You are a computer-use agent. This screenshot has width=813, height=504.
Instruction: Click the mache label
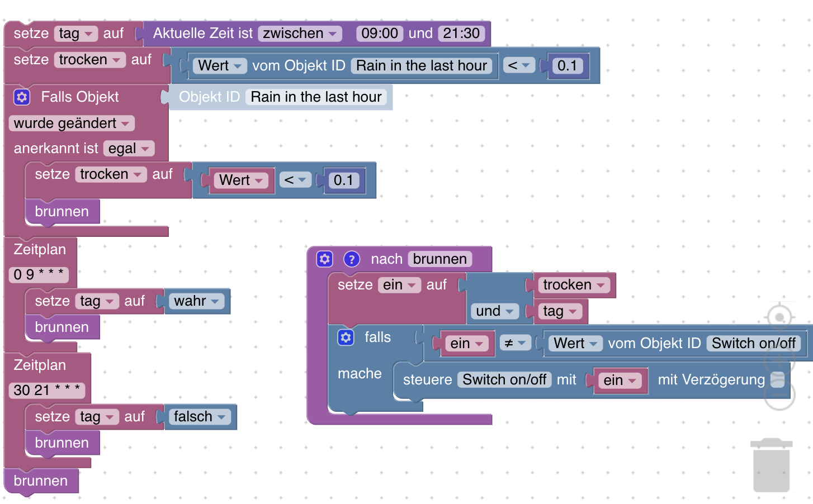point(360,374)
